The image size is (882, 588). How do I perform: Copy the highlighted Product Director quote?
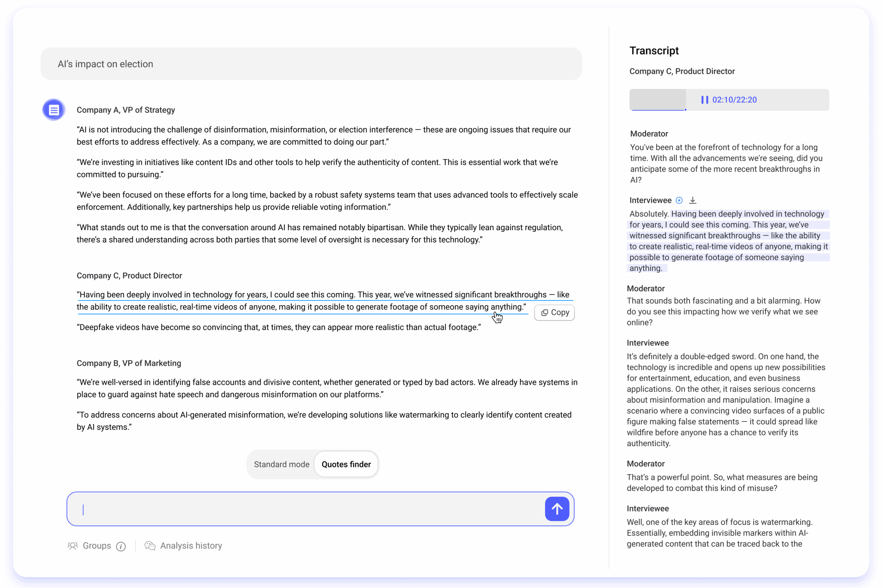point(555,312)
